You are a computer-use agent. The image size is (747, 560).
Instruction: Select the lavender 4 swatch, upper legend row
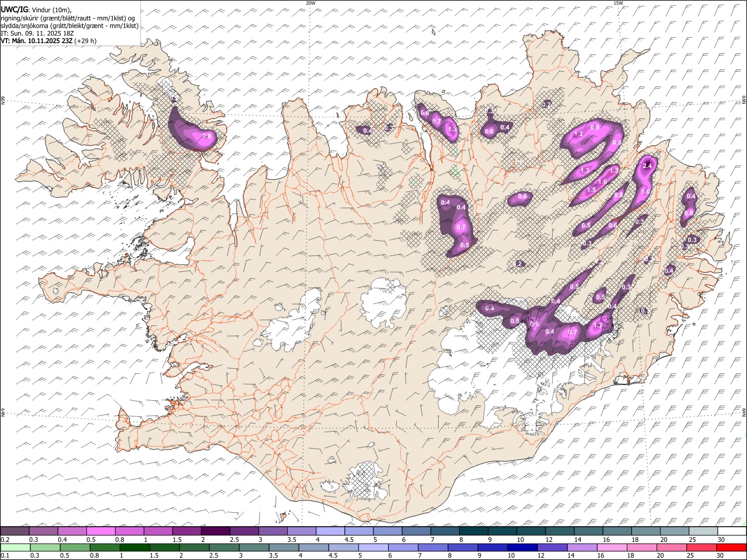pos(330,531)
